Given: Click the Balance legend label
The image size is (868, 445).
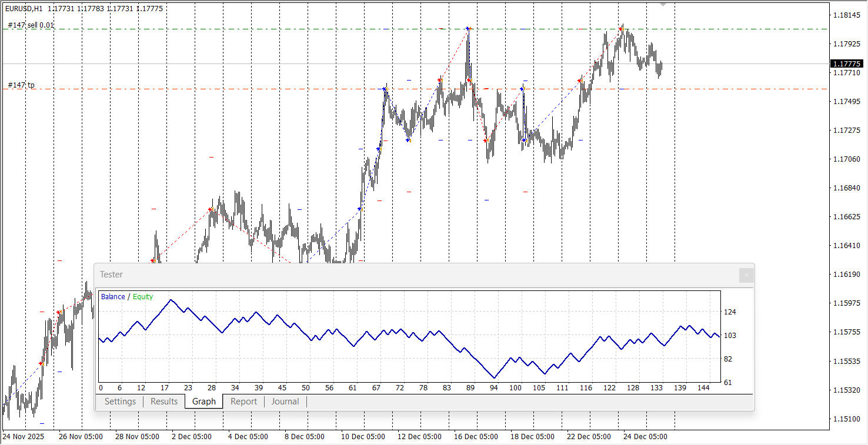Looking at the screenshot, I should point(113,296).
